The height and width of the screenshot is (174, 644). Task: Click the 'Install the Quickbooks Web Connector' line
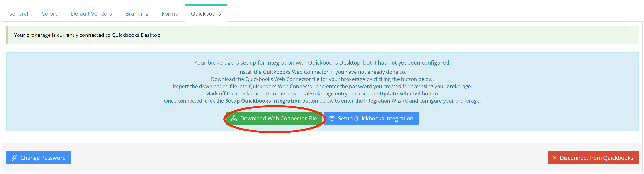(322, 72)
